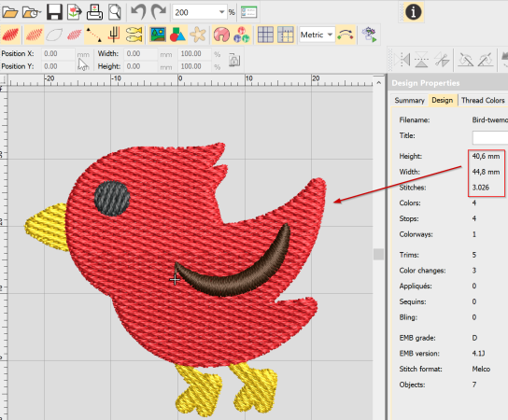Image resolution: width=508 pixels, height=420 pixels.
Task: Open recent designs with the clock folder icon
Action: point(32,12)
